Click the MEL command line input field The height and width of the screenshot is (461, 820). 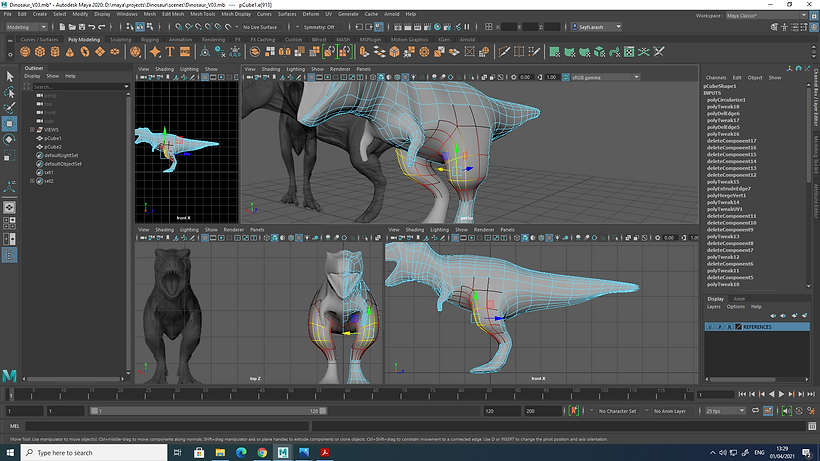[x=166, y=426]
